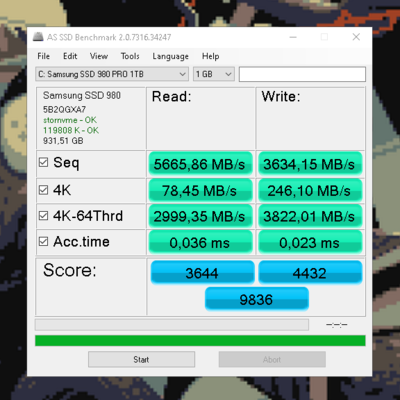Image resolution: width=400 pixels, height=400 pixels.
Task: Click the AS SSD Benchmark title bar icon
Action: (38, 37)
